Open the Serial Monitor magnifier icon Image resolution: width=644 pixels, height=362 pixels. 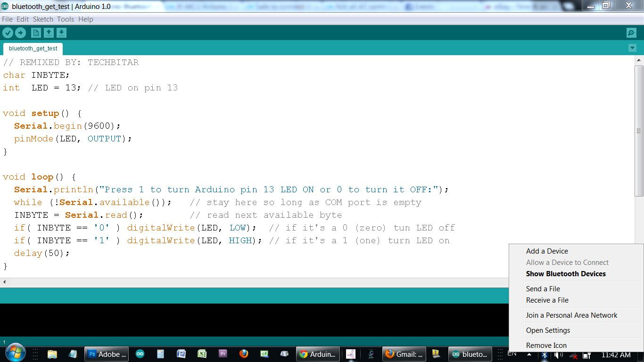tap(630, 33)
